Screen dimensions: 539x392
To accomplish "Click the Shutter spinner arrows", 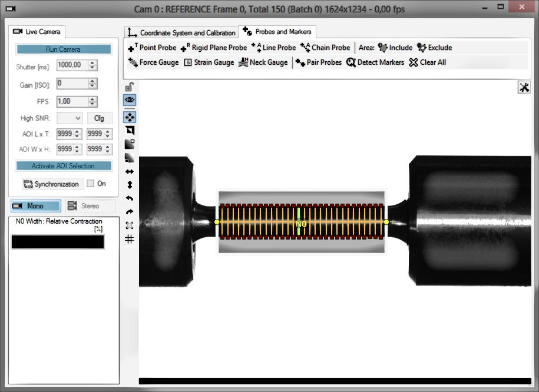I will [x=92, y=65].
